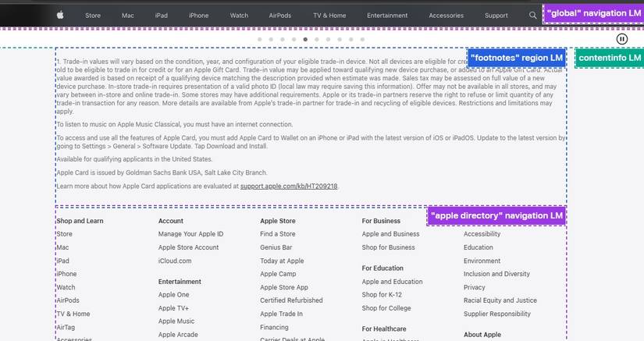Click the footer iPad link under Shop and Learn

[63, 261]
